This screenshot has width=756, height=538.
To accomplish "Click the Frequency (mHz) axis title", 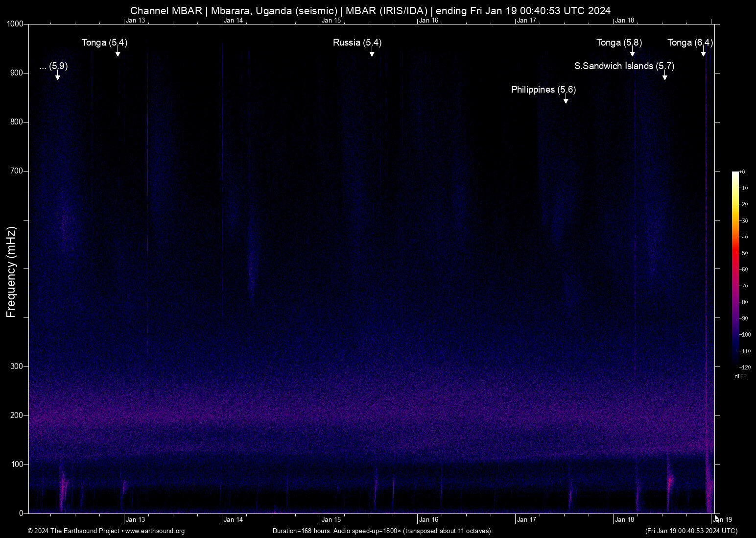I will click(11, 272).
